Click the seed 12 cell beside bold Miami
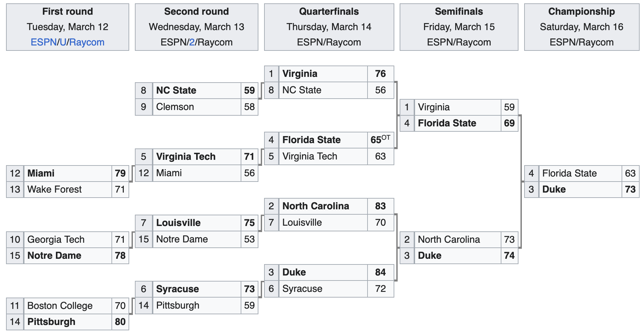Viewport: 644px width, 333px height. 15,174
